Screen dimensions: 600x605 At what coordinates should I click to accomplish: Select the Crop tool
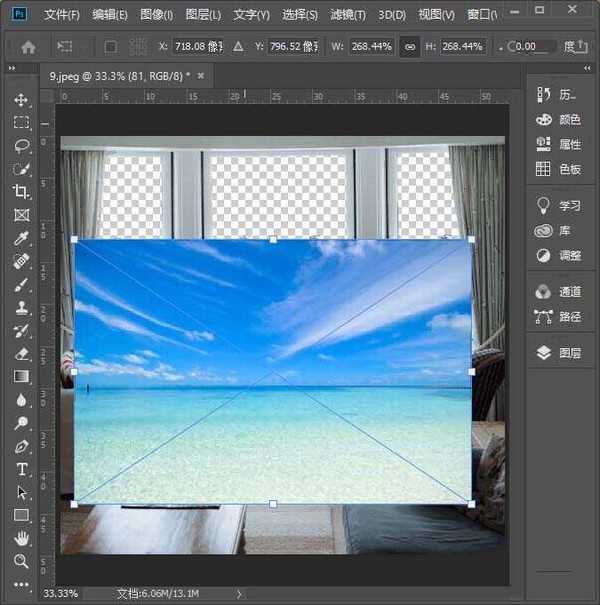pyautogui.click(x=21, y=192)
